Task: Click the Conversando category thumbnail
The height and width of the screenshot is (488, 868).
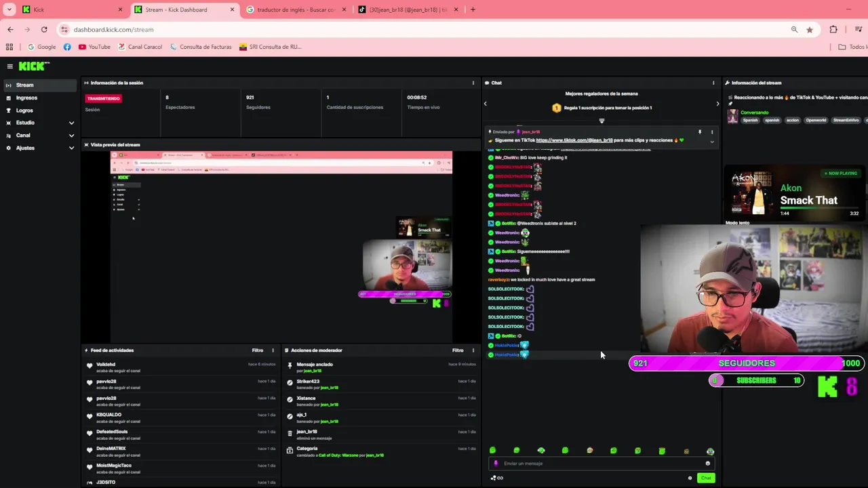Action: click(x=732, y=116)
